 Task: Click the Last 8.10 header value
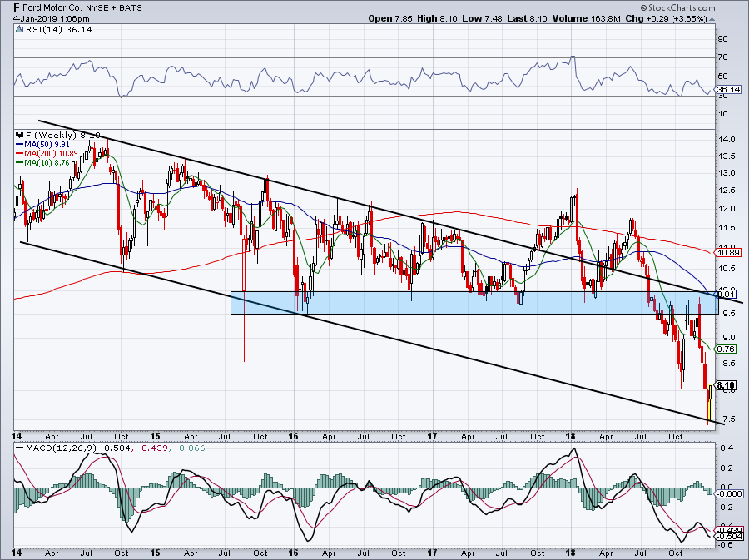click(528, 18)
